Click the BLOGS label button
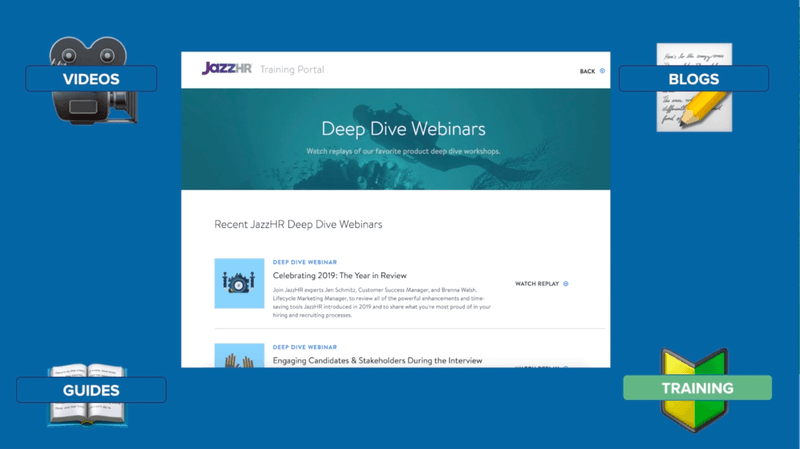The width and height of the screenshot is (800, 449). coord(693,79)
